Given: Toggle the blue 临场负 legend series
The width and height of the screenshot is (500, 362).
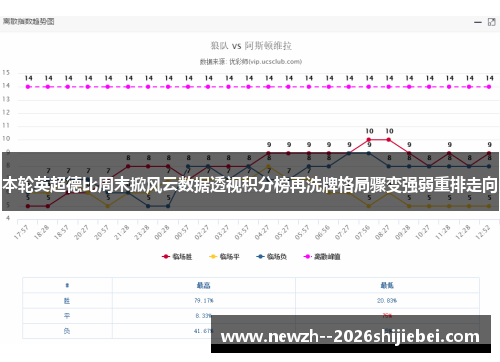Looking at the screenshot, I should coord(271,256).
